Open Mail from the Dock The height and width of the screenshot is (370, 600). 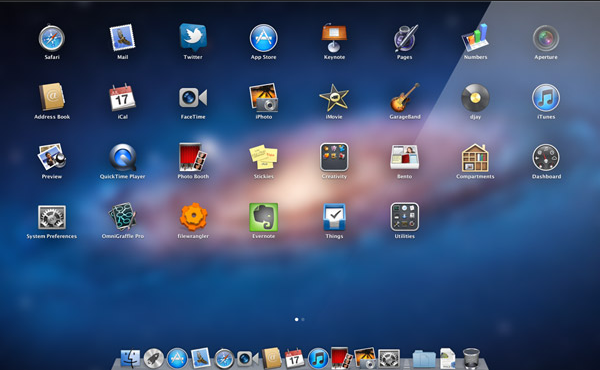[201, 358]
